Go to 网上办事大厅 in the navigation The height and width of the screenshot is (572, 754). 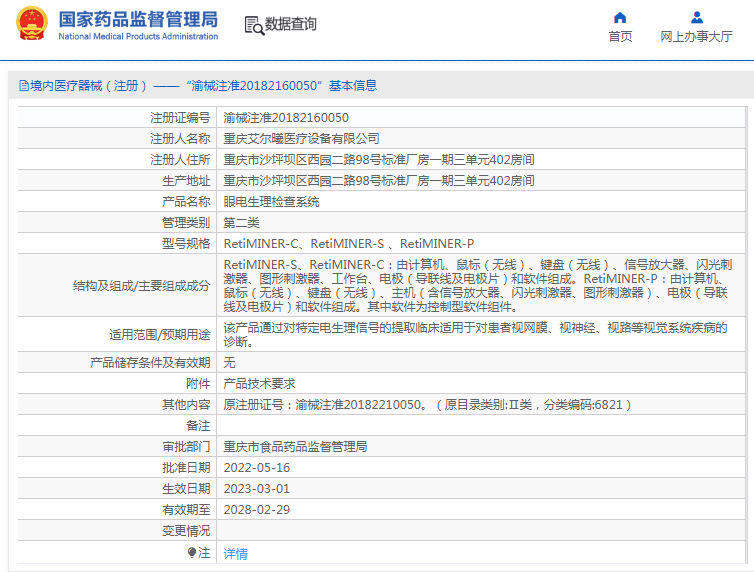(696, 37)
